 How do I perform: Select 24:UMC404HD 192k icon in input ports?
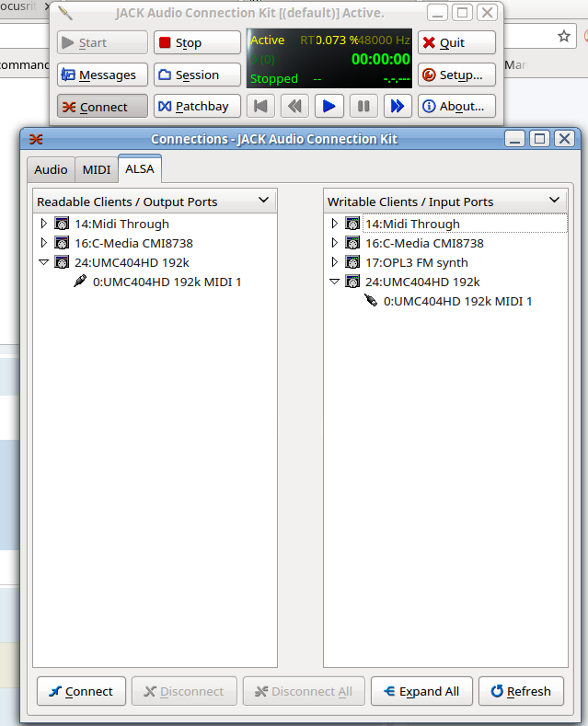point(352,282)
